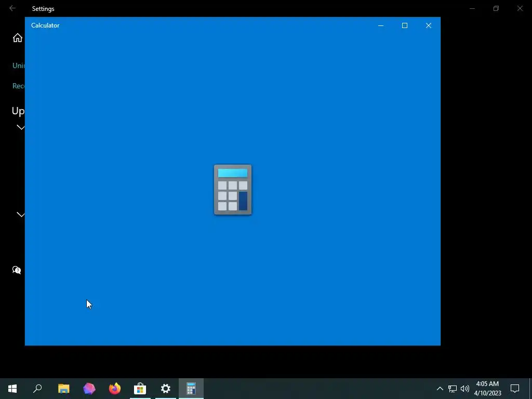The width and height of the screenshot is (532, 399).
Task: Open the clock showing 4:05 AM
Action: 487,389
